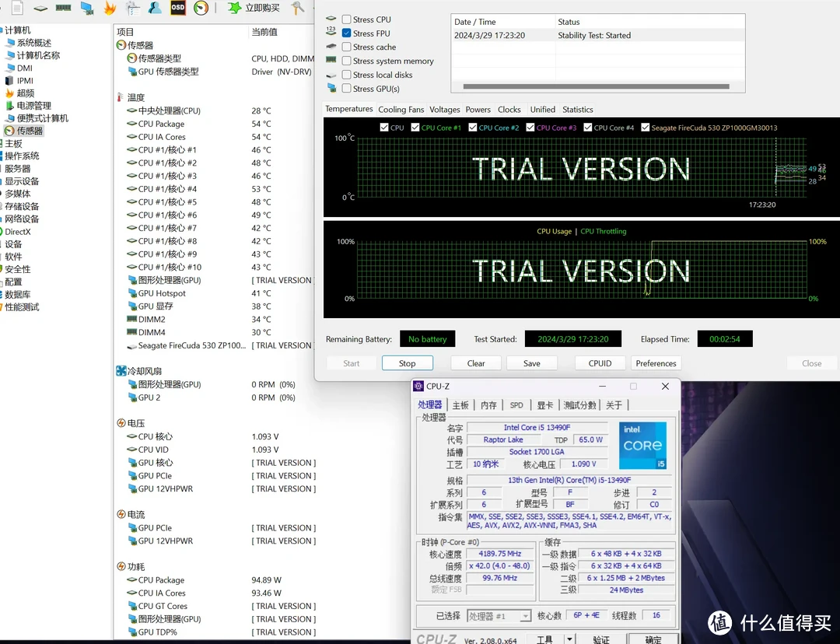Select DMI in the sidebar tree
Image resolution: width=840 pixels, height=644 pixels.
(x=25, y=68)
